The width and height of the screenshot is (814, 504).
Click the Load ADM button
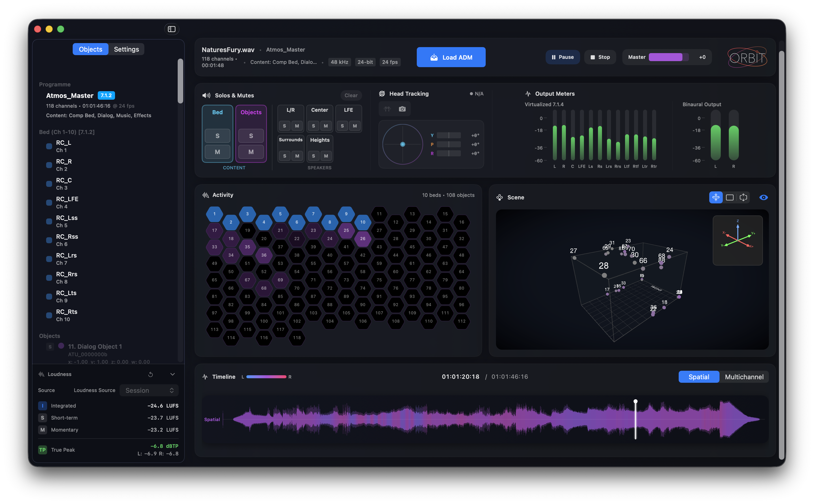(x=451, y=57)
